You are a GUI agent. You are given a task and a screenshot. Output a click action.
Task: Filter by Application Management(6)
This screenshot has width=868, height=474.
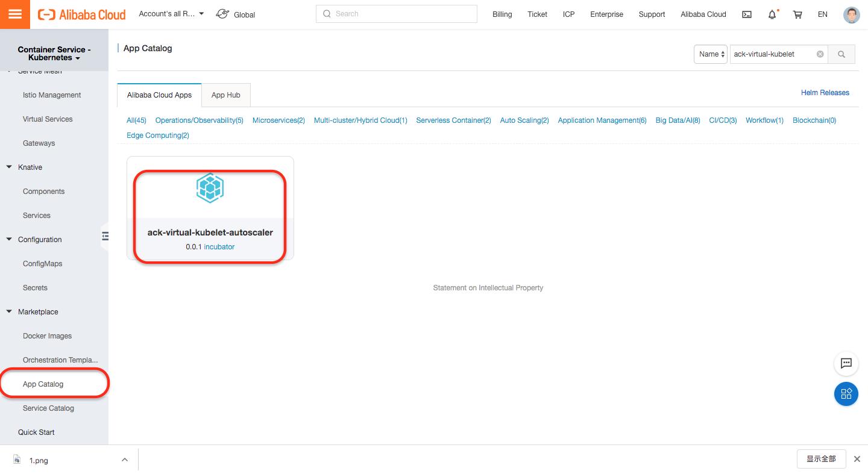point(602,120)
